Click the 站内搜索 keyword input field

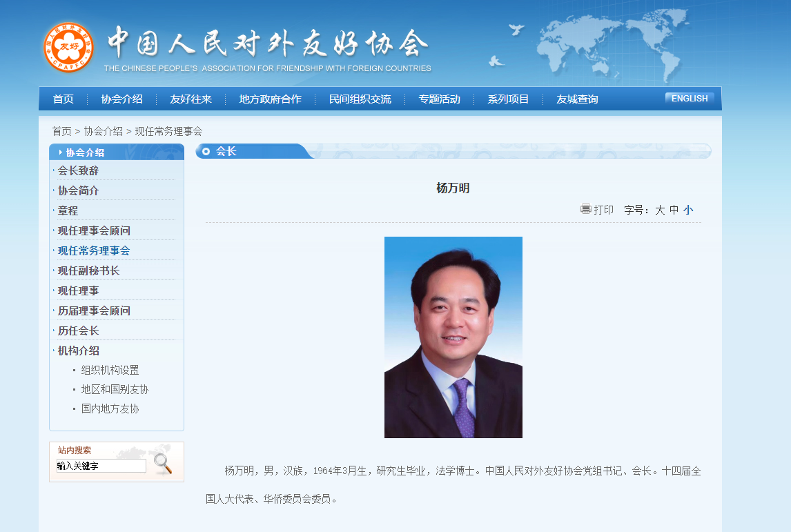pos(101,466)
